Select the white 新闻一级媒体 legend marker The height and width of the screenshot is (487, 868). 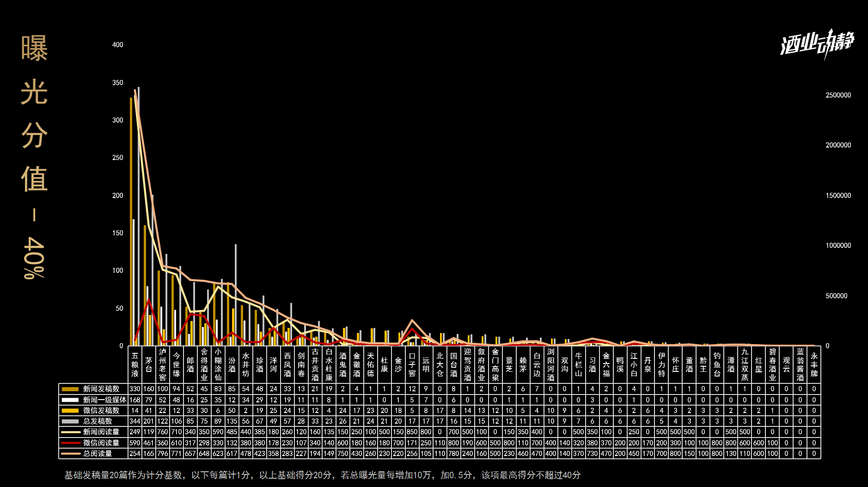[x=70, y=400]
